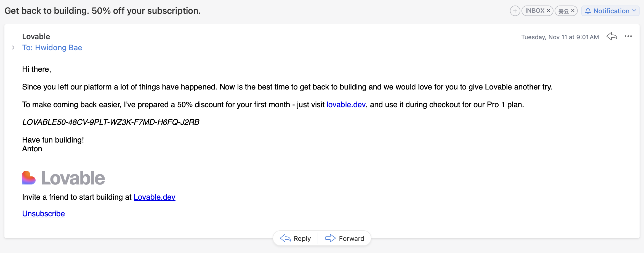This screenshot has width=644, height=253.
Task: Select the 중요 label tag
Action: [563, 11]
